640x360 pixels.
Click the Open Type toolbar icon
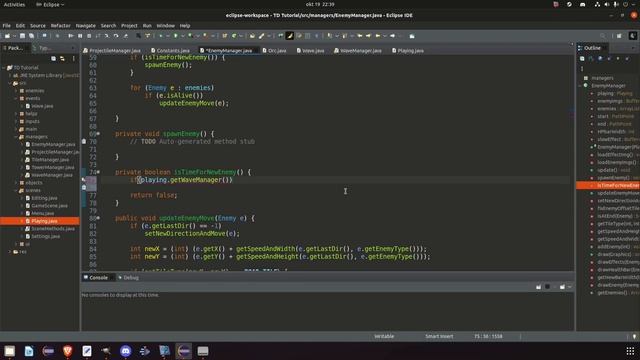pyautogui.click(x=252, y=36)
